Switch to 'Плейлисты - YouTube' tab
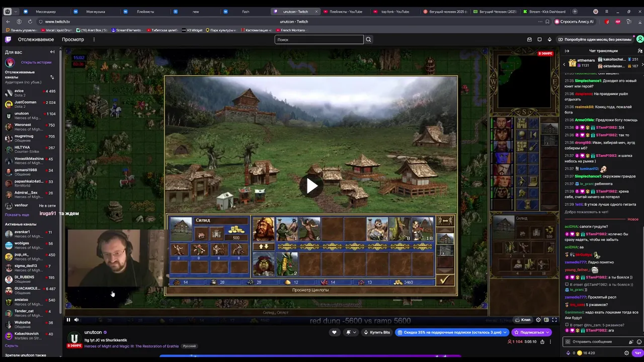Screen dimensions: 644x362 [345, 12]
